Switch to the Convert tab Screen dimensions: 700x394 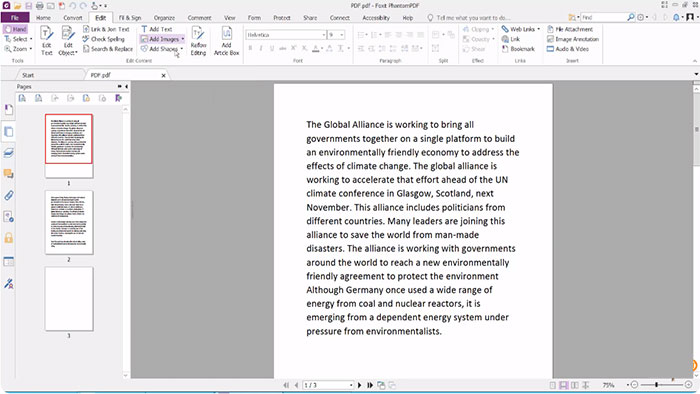[x=73, y=17]
